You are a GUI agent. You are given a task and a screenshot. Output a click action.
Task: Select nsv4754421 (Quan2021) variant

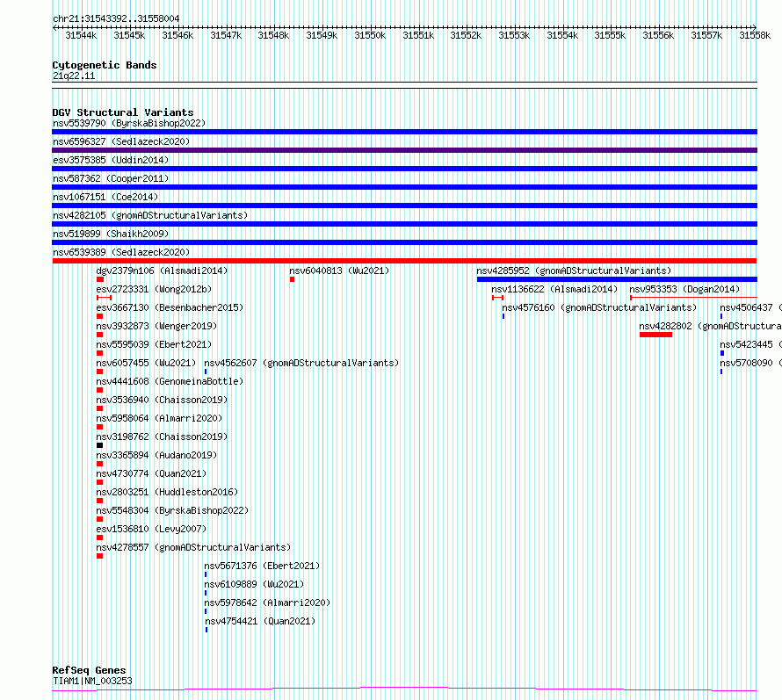point(260,621)
